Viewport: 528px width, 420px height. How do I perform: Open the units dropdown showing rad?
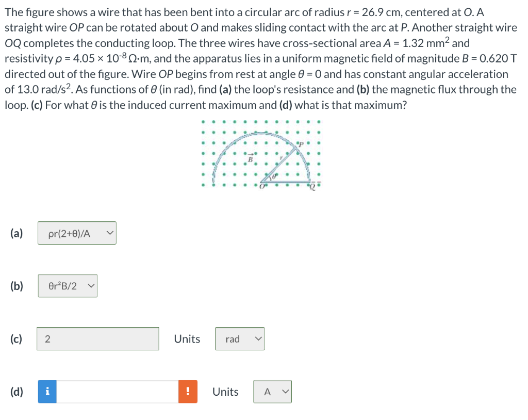click(239, 339)
